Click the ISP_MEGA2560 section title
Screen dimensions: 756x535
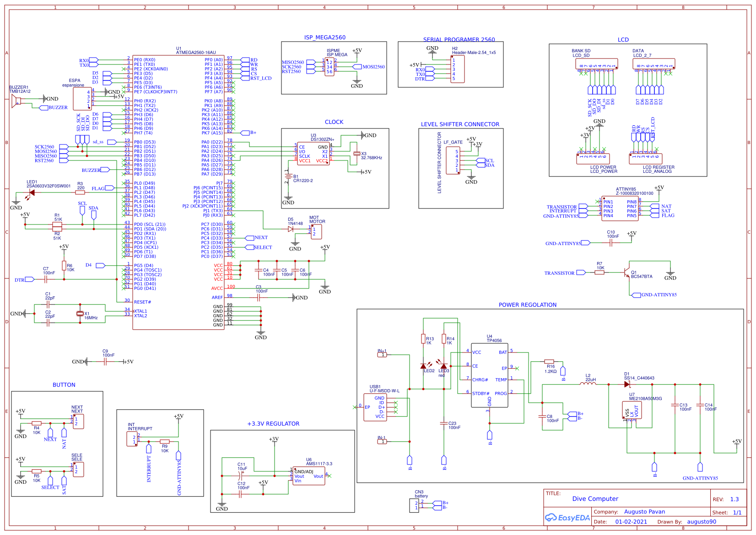(x=325, y=37)
